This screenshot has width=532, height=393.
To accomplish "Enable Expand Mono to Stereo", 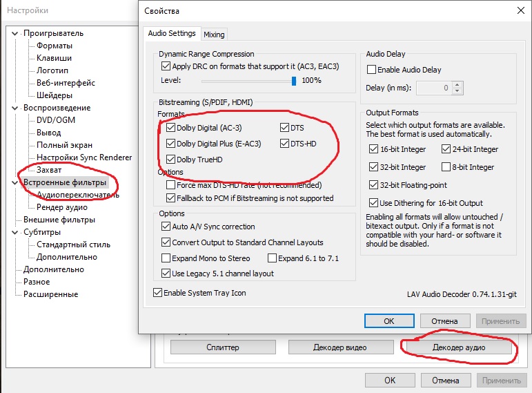I will point(166,258).
